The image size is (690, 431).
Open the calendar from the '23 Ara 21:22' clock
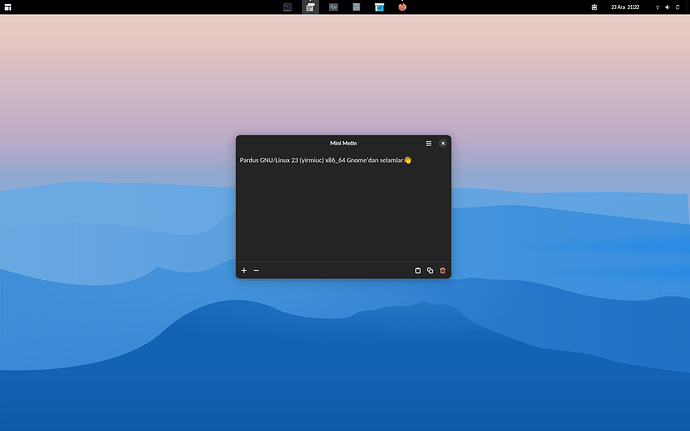[x=625, y=7]
